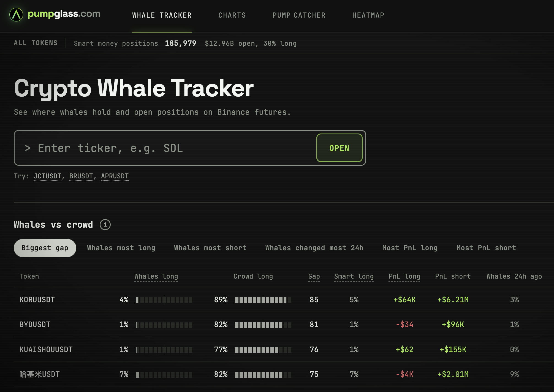
Task: Select the Biggest gap filter
Action: (45, 248)
